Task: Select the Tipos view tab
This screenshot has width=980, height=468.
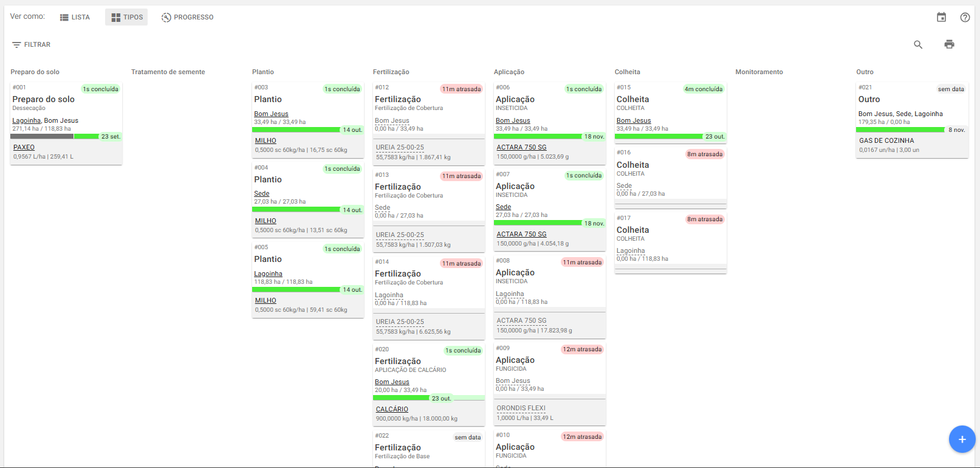Action: (127, 17)
